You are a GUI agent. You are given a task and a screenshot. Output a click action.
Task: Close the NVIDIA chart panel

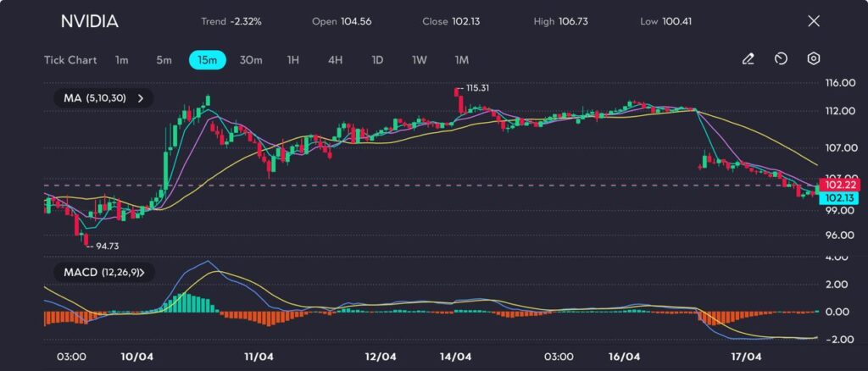pos(814,21)
